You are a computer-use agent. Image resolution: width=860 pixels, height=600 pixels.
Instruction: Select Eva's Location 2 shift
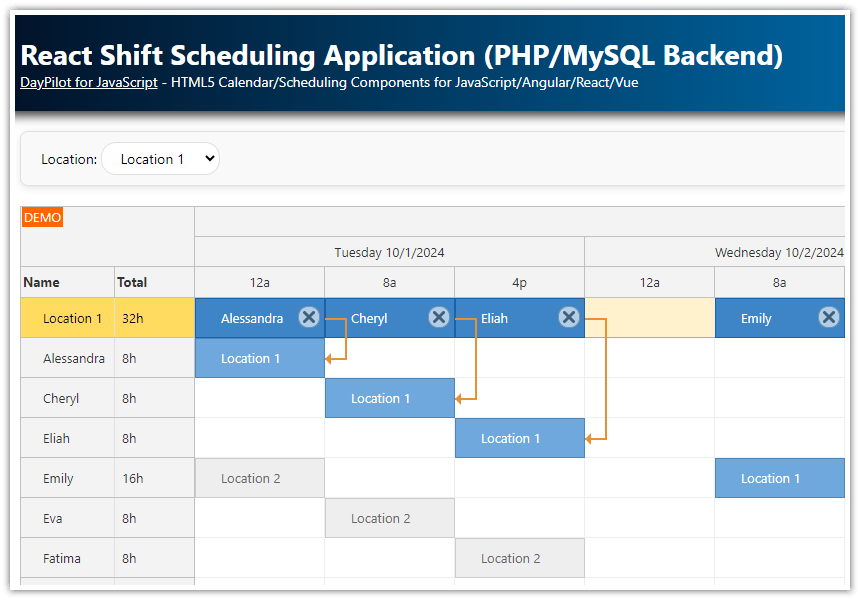[x=389, y=517]
